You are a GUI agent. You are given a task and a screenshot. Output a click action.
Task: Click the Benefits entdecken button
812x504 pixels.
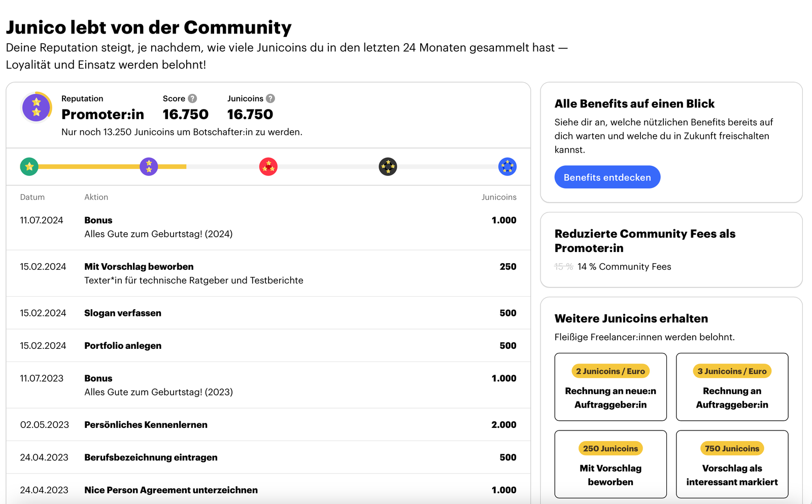click(607, 177)
